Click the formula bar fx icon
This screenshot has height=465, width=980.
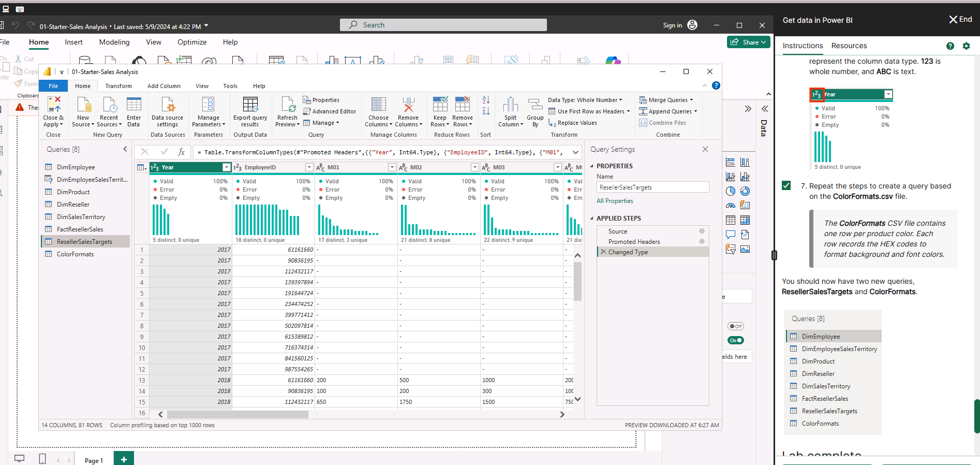[181, 152]
